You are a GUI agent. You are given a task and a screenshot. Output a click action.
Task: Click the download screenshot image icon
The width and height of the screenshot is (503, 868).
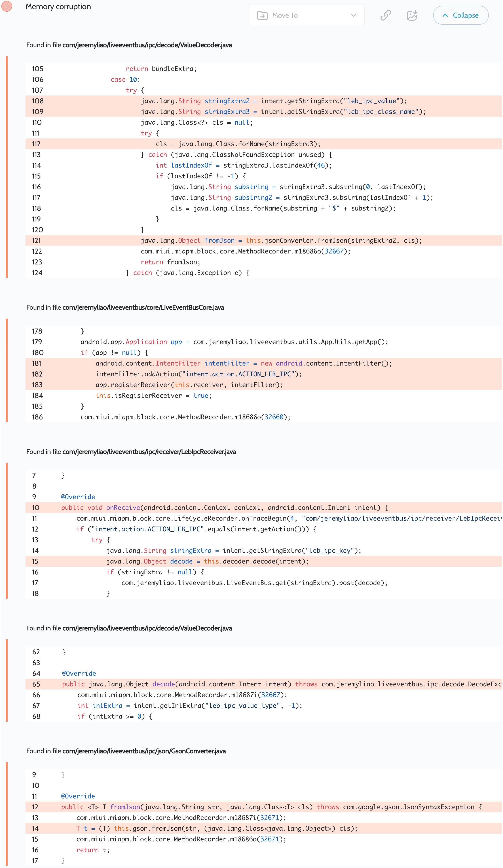point(412,15)
